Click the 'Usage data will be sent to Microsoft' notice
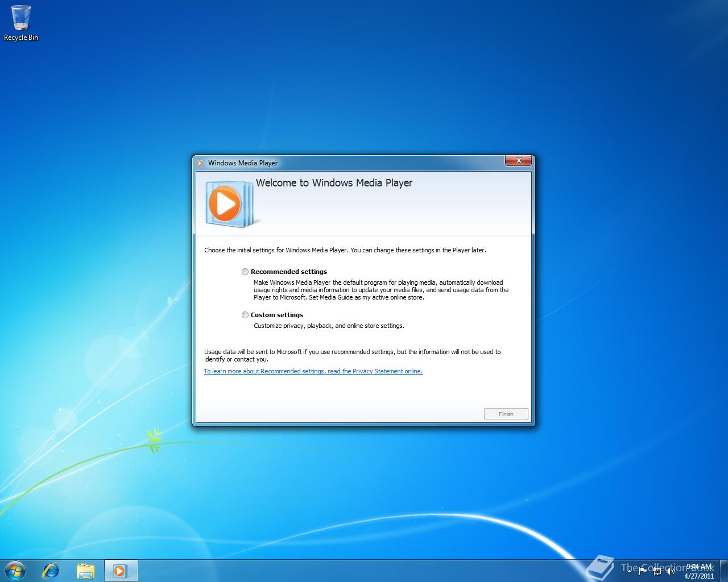728x582 pixels. pyautogui.click(x=353, y=355)
